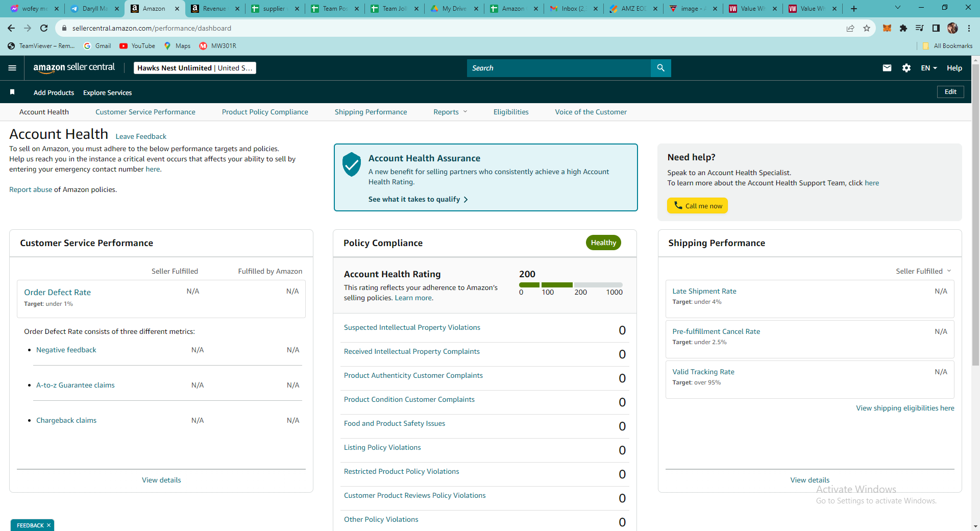The width and height of the screenshot is (980, 531).
Task: Click the Amazon Seller Central logo
Action: (x=74, y=68)
